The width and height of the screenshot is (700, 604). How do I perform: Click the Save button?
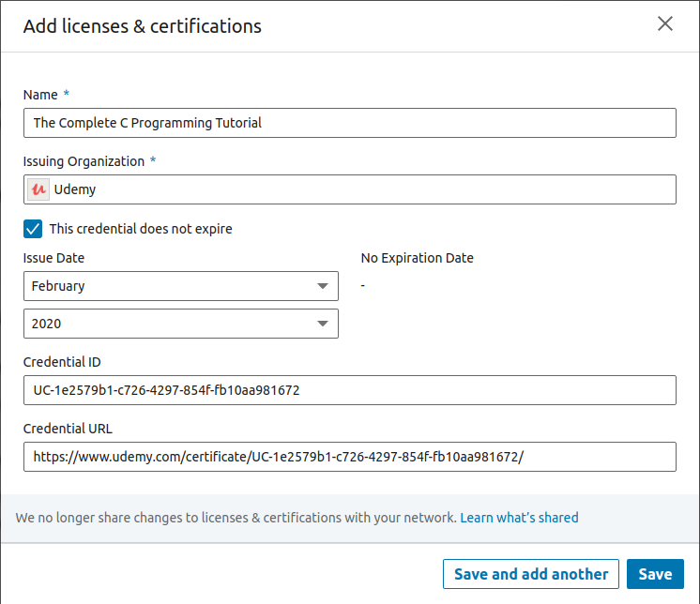tap(655, 574)
